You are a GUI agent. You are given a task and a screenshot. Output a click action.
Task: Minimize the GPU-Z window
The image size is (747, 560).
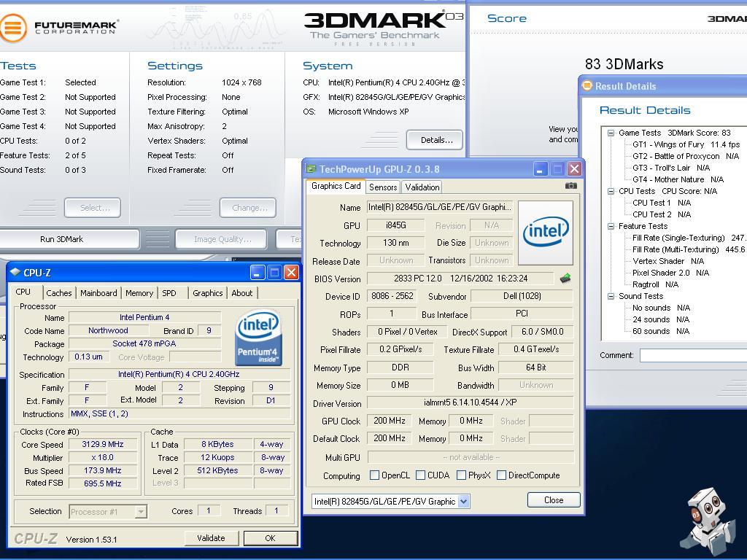(541, 169)
